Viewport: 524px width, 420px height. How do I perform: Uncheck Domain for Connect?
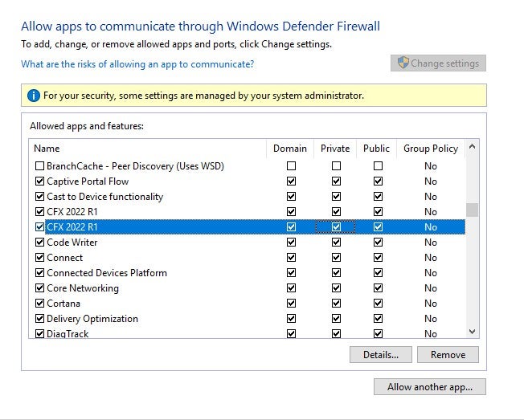coord(292,258)
